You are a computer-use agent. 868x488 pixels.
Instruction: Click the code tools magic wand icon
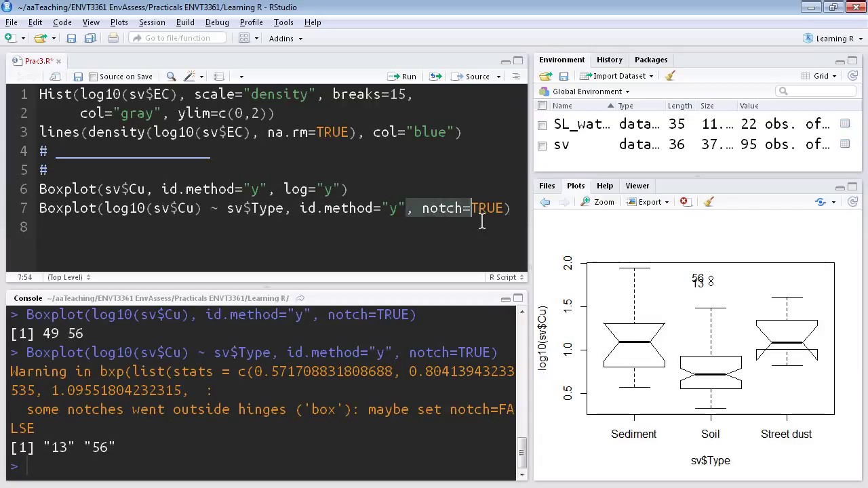190,77
